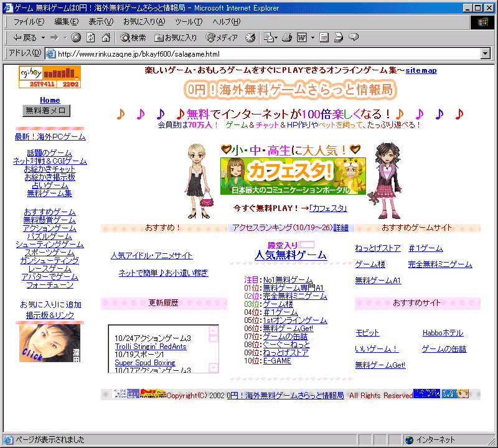Open the シューティングゲーム link
Screen dimensions: 498x448
click(x=50, y=245)
